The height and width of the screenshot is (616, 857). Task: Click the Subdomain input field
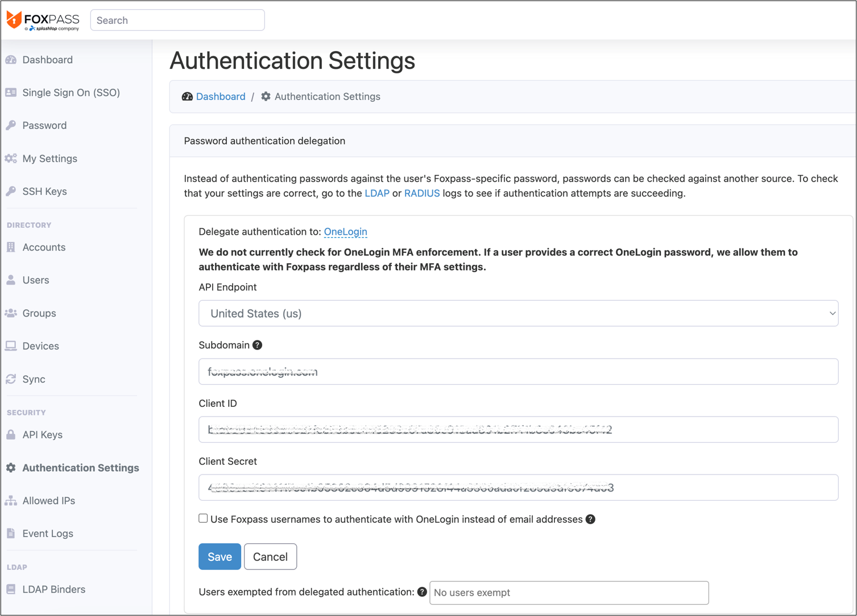(518, 372)
